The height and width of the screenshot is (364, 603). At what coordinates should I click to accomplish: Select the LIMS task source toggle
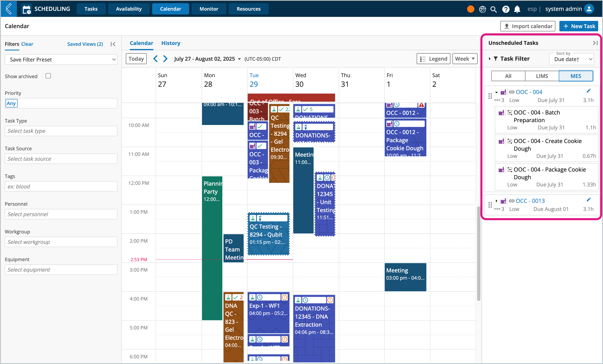click(x=542, y=76)
